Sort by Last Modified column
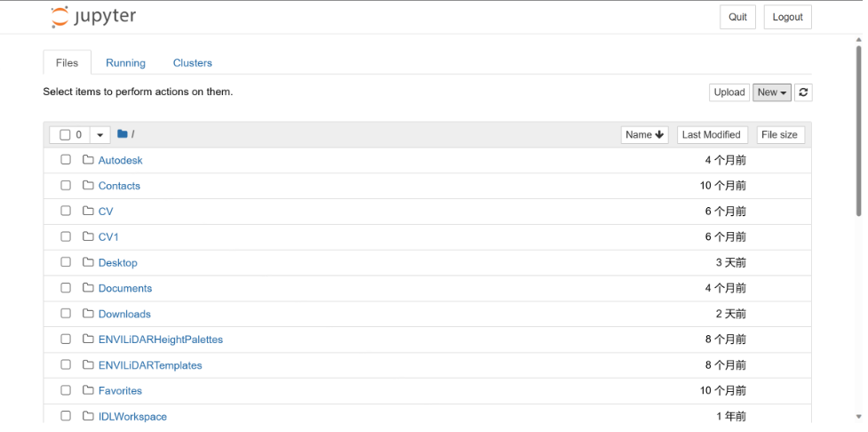 [x=711, y=135]
